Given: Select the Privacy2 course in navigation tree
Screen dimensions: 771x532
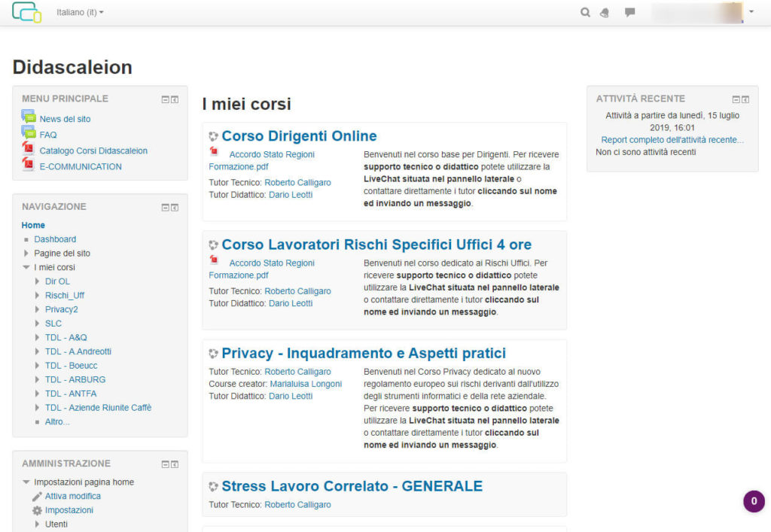Looking at the screenshot, I should point(61,309).
